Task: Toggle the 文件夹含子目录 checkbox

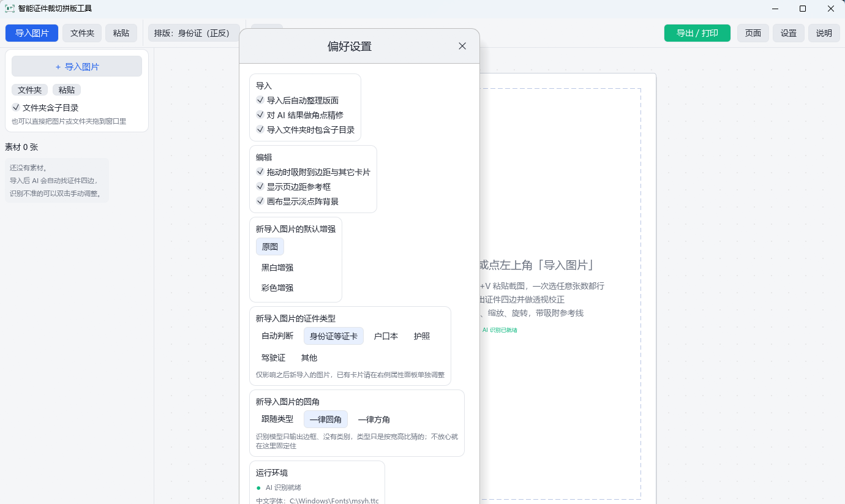Action: (x=16, y=108)
